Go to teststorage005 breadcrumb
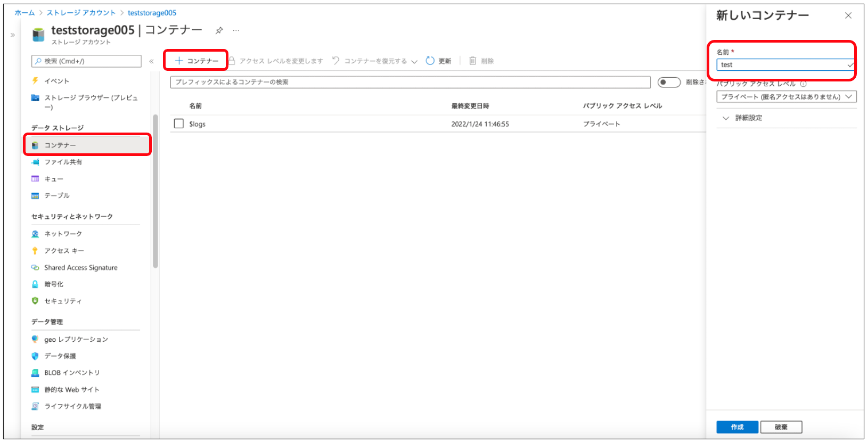This screenshot has height=444, width=868. click(x=152, y=13)
